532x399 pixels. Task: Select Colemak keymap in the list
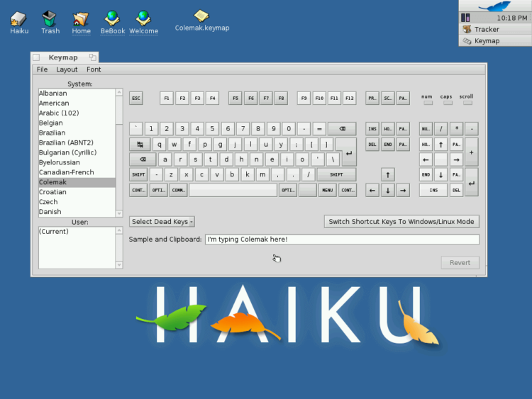pos(77,182)
